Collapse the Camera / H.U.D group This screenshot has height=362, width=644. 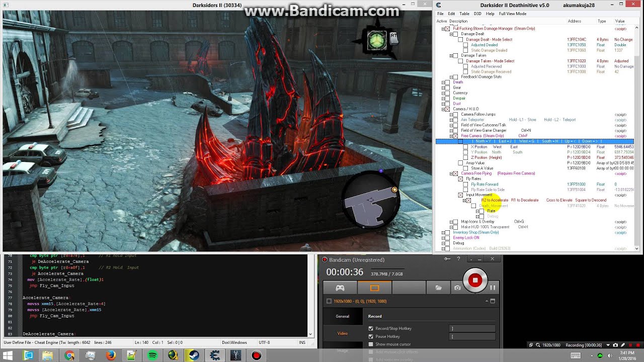pyautogui.click(x=443, y=109)
